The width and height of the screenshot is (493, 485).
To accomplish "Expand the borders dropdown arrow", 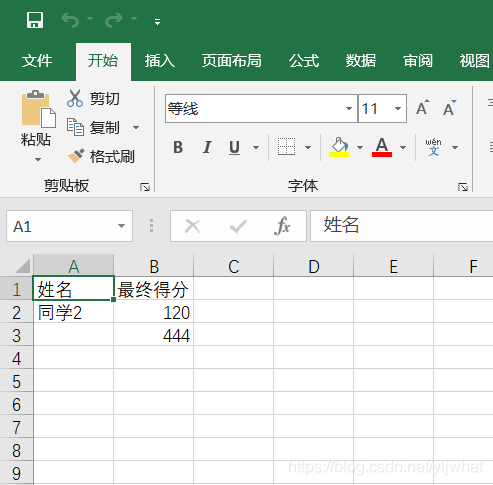I will (x=308, y=147).
